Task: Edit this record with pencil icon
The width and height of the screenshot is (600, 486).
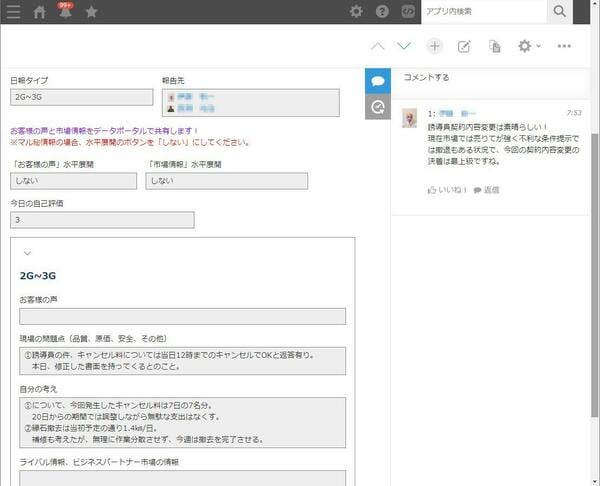Action: pos(464,46)
